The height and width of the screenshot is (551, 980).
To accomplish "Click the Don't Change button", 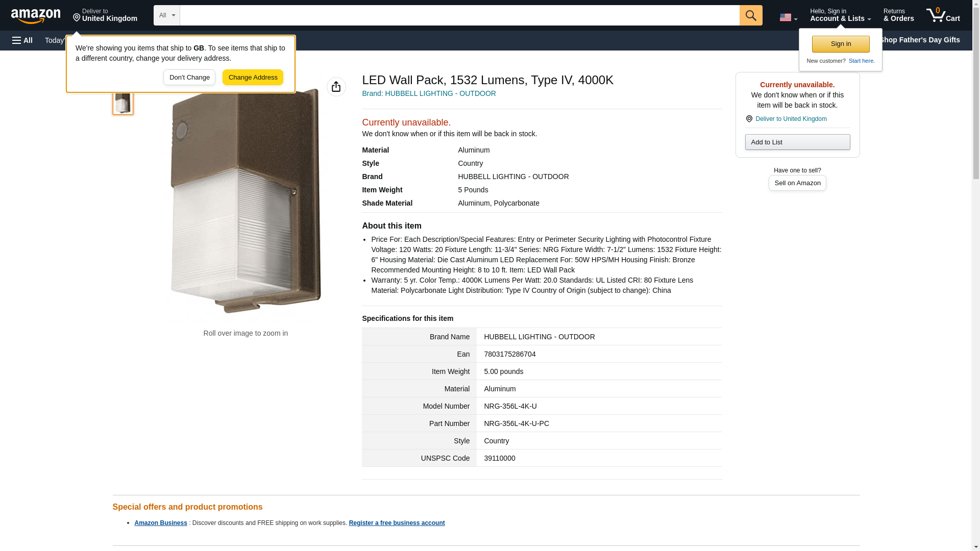I will (189, 78).
